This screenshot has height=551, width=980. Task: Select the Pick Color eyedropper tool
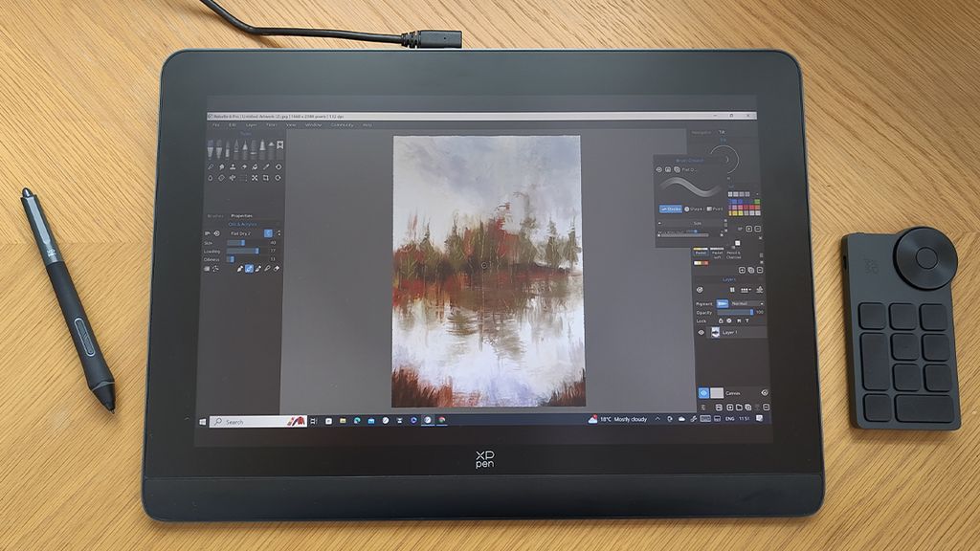tap(266, 166)
